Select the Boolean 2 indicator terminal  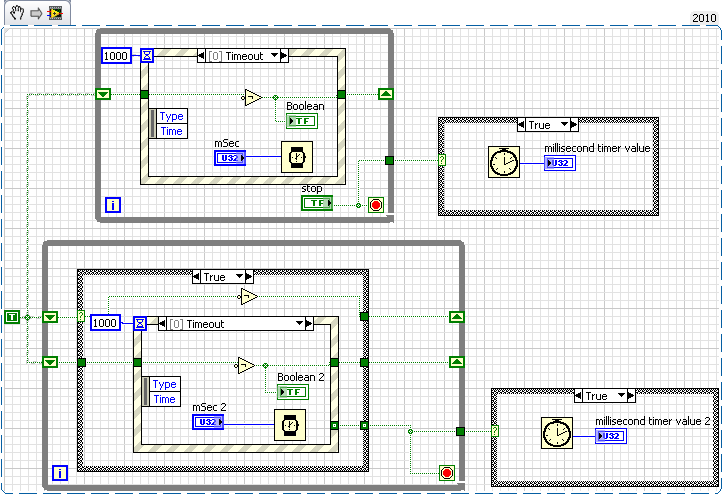pyautogui.click(x=293, y=392)
